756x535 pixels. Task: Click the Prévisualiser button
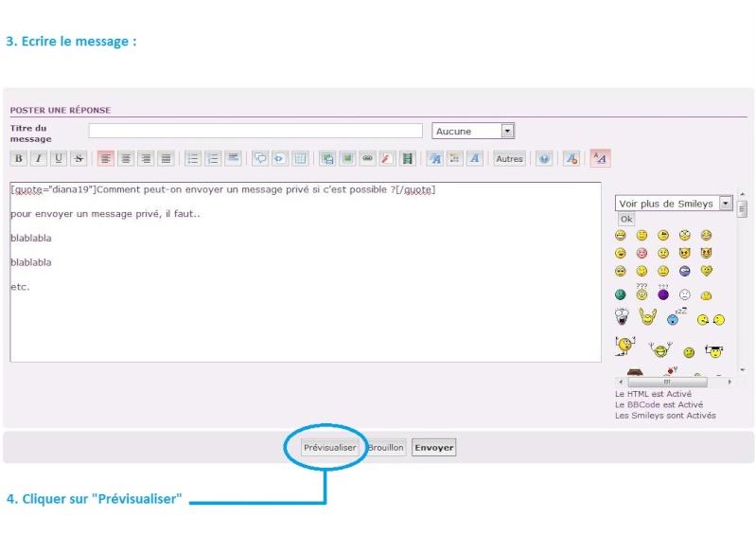(x=330, y=447)
